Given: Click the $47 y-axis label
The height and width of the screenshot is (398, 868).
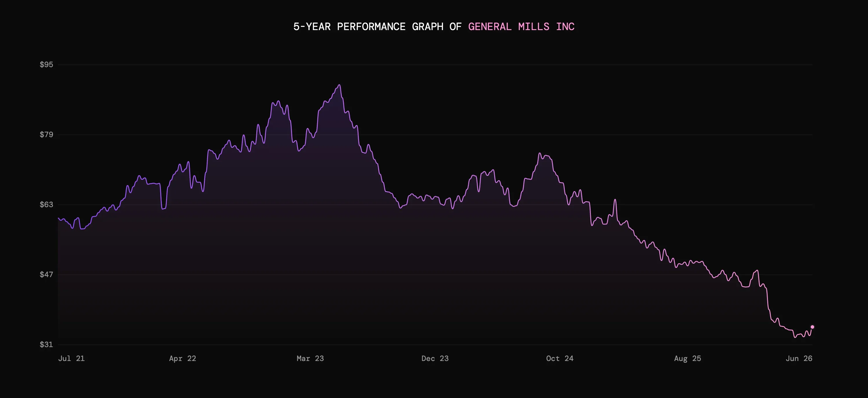Looking at the screenshot, I should click(x=47, y=274).
